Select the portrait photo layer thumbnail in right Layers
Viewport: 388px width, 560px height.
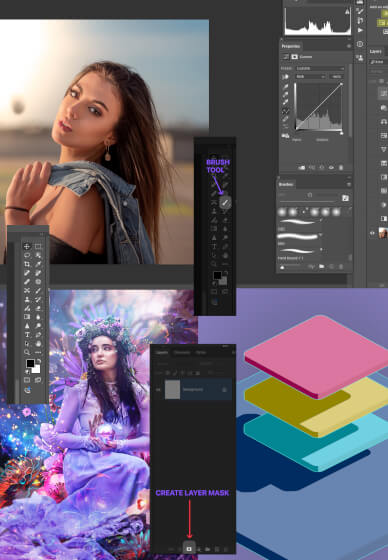pyautogui.click(x=383, y=233)
